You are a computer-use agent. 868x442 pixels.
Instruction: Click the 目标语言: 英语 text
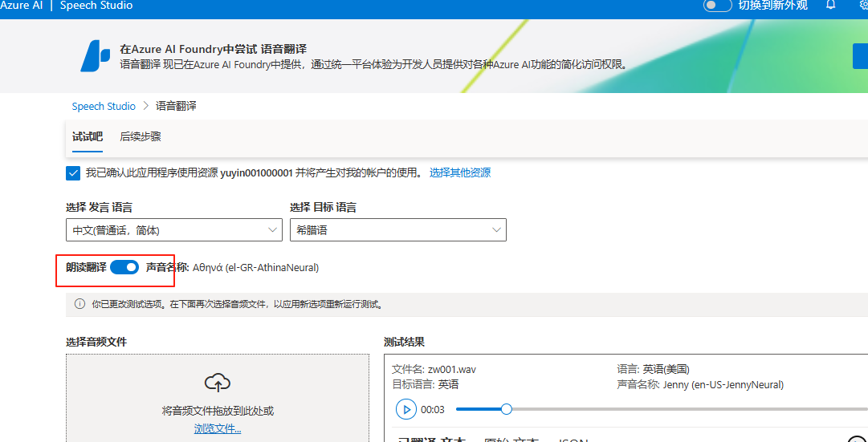tap(425, 384)
